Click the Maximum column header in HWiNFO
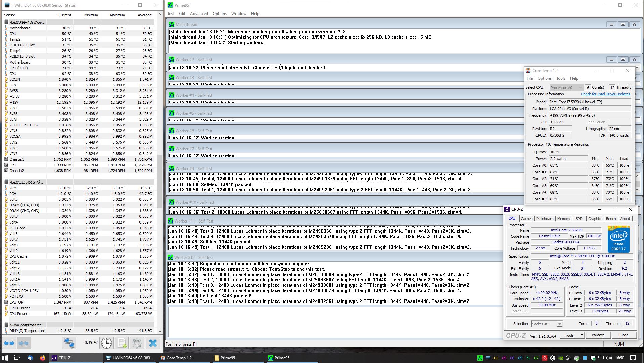Viewport: 644px width, 363px height. (113, 15)
